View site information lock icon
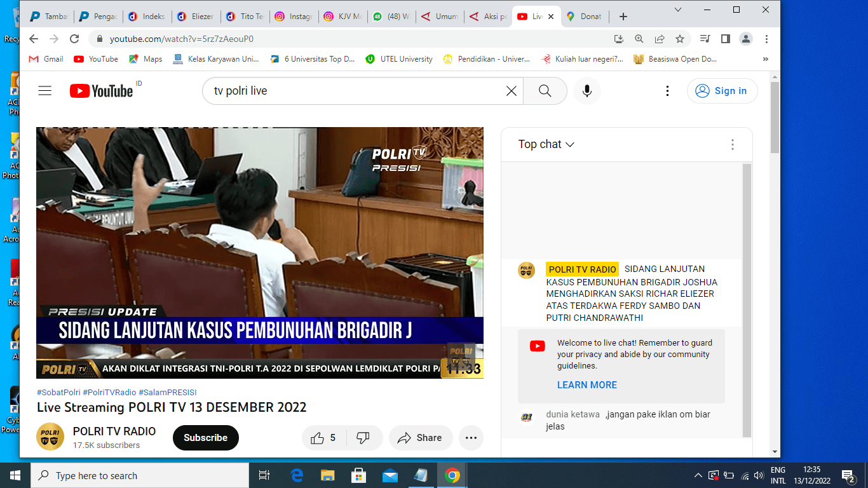The height and width of the screenshot is (488, 868). point(99,39)
